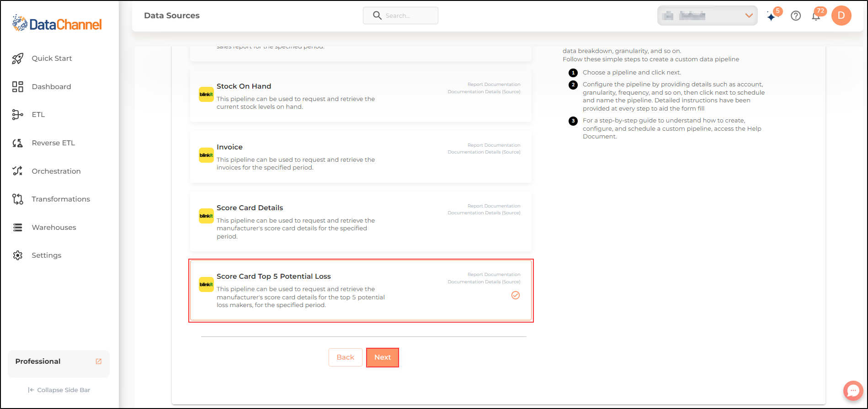The image size is (868, 409).
Task: Go to Quick Start menu
Action: [x=52, y=58]
